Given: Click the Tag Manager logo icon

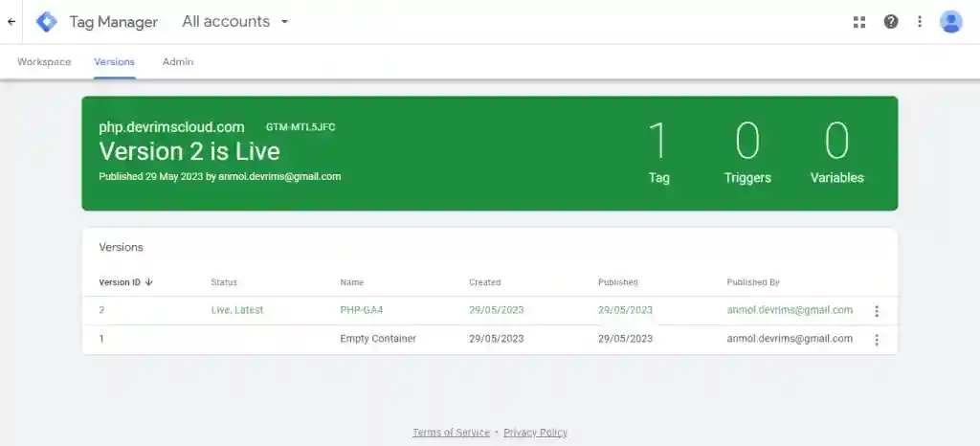Looking at the screenshot, I should pos(46,22).
